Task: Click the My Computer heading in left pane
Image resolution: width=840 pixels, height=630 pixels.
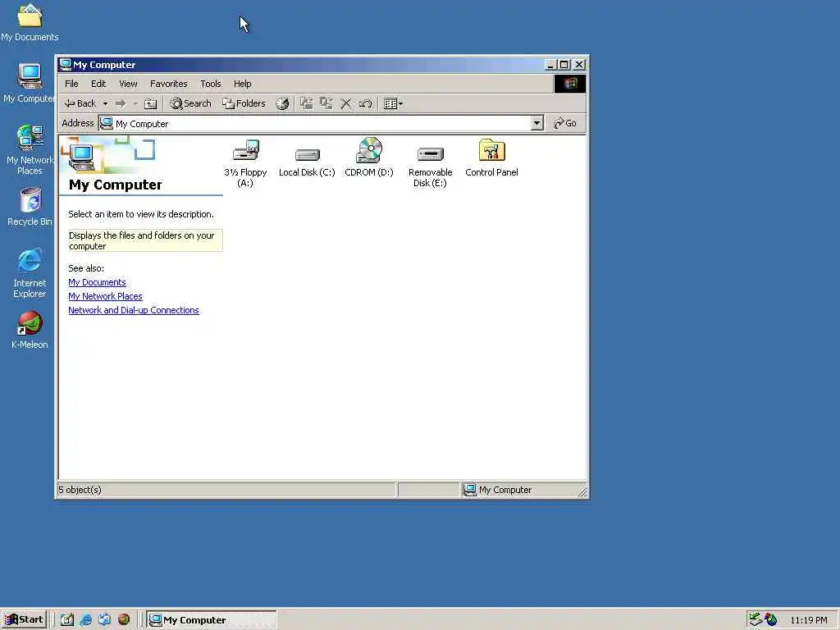Action: 115,185
